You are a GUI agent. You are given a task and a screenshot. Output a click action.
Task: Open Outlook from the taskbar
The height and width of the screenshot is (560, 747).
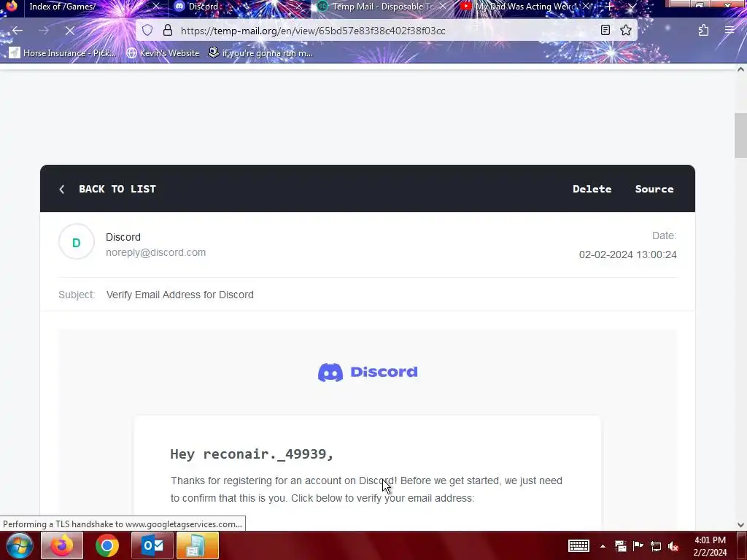pos(152,545)
